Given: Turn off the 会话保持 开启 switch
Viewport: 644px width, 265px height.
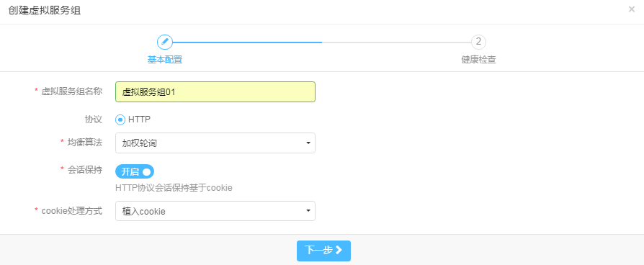Looking at the screenshot, I should (x=135, y=171).
